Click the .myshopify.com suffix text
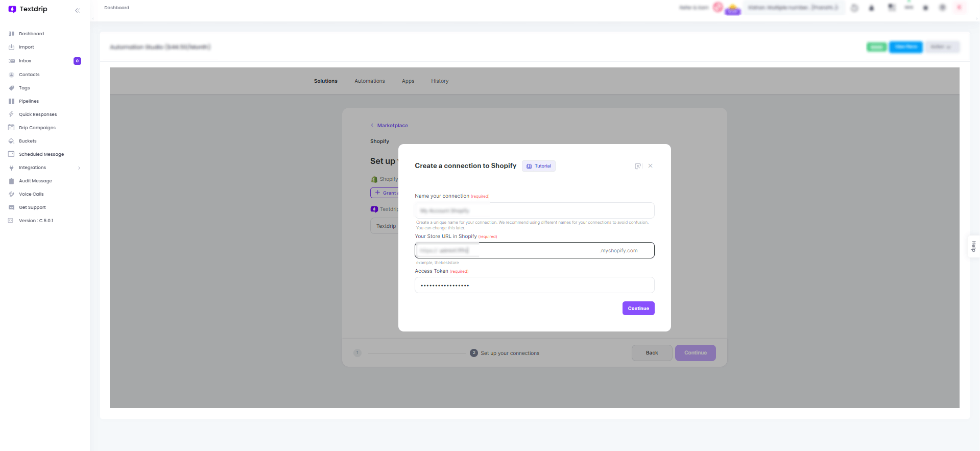The width and height of the screenshot is (980, 451). point(619,251)
